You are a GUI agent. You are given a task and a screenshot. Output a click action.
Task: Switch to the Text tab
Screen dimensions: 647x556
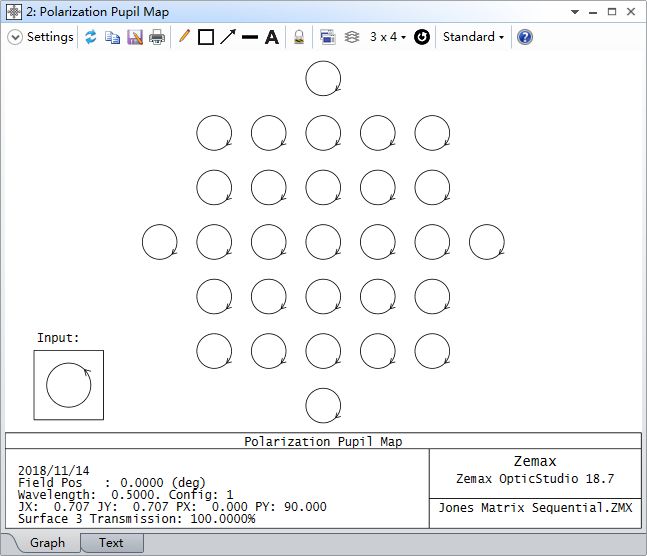[x=111, y=542]
